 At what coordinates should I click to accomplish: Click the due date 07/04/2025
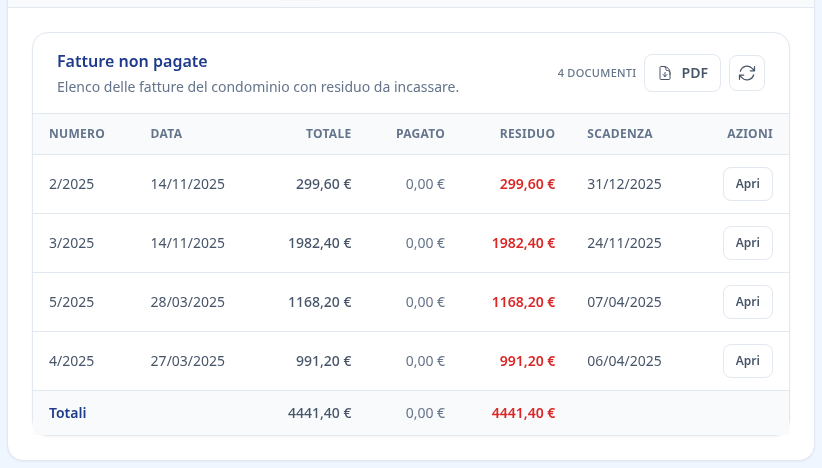624,302
